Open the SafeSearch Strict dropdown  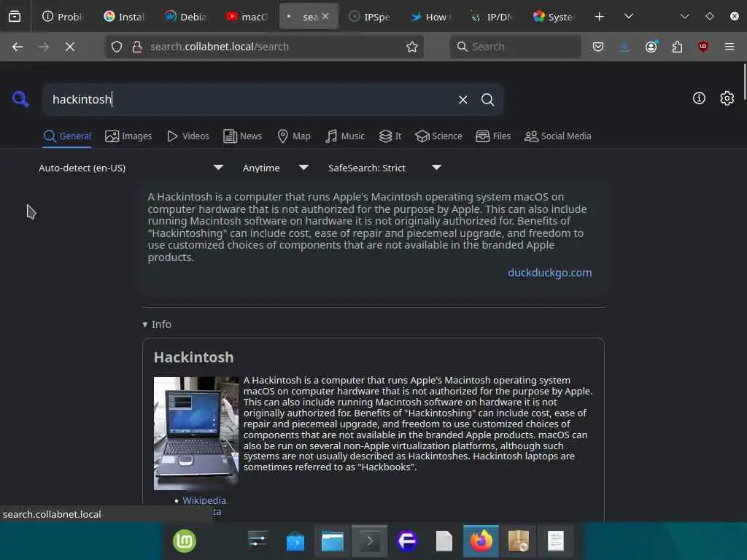pyautogui.click(x=384, y=168)
